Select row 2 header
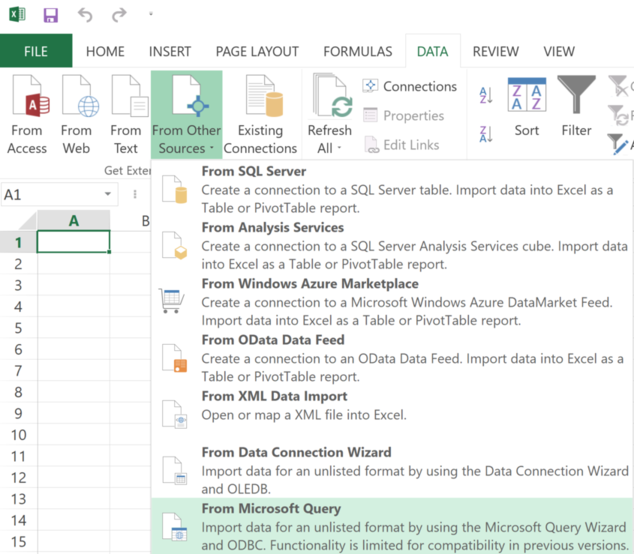The width and height of the screenshot is (634, 554). pos(18,264)
